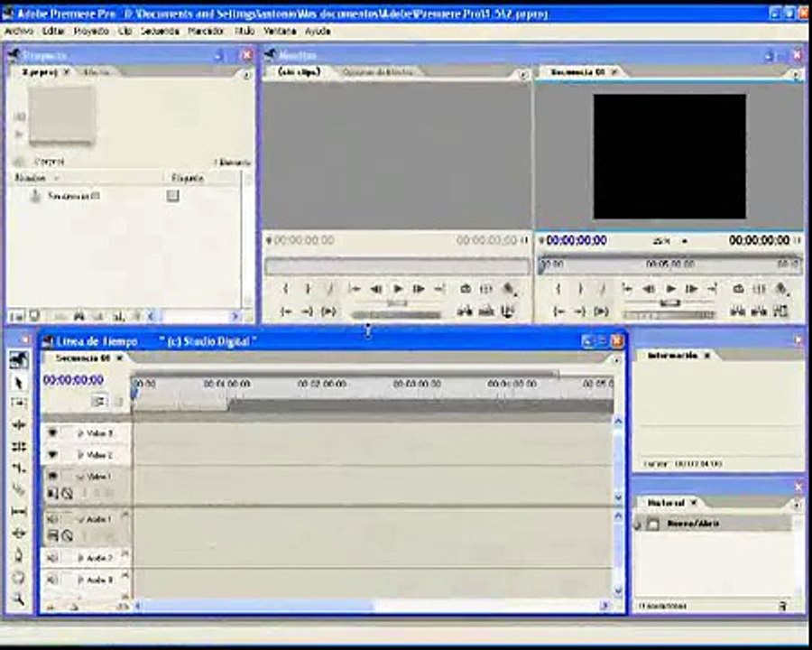Select the Pen tool
The height and width of the screenshot is (650, 812).
(x=19, y=555)
